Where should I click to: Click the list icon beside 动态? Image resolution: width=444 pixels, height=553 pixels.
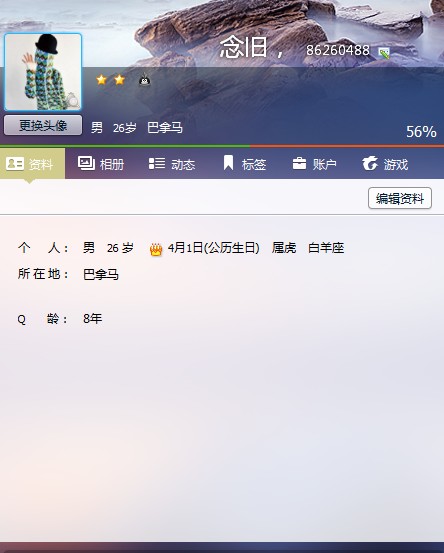[x=157, y=163]
